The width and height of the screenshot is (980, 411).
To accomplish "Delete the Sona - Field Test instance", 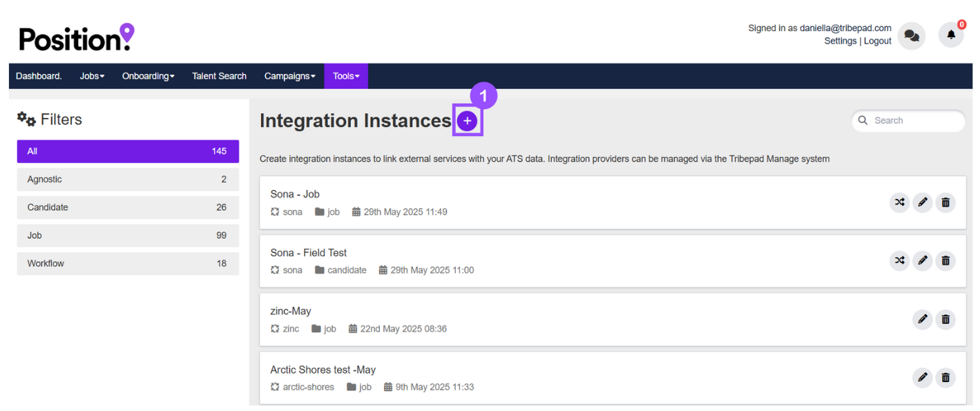I will [945, 260].
